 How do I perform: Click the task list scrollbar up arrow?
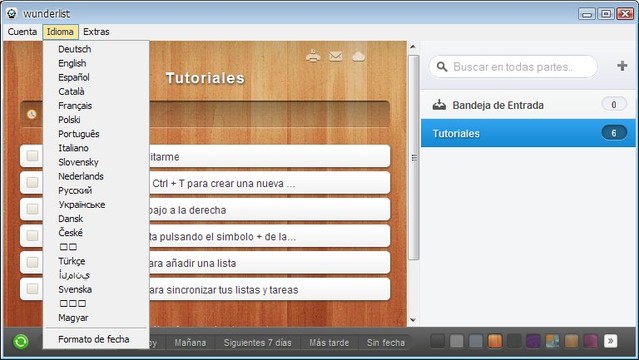tap(413, 46)
